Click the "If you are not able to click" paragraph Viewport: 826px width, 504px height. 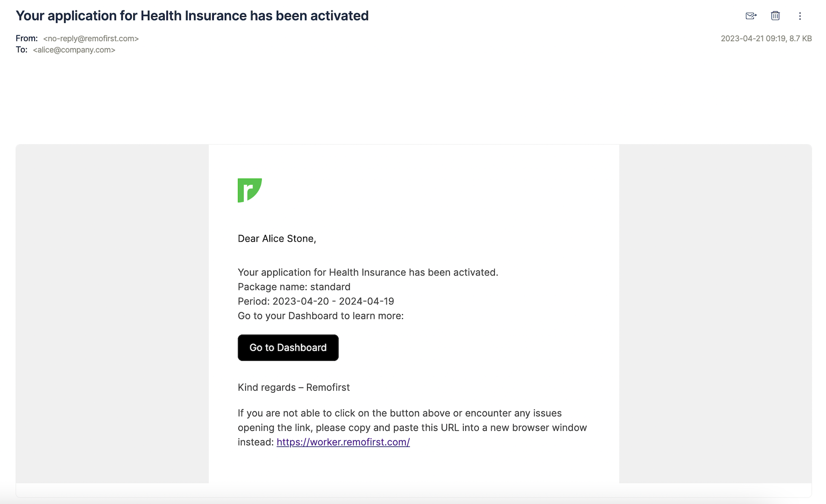(412, 427)
